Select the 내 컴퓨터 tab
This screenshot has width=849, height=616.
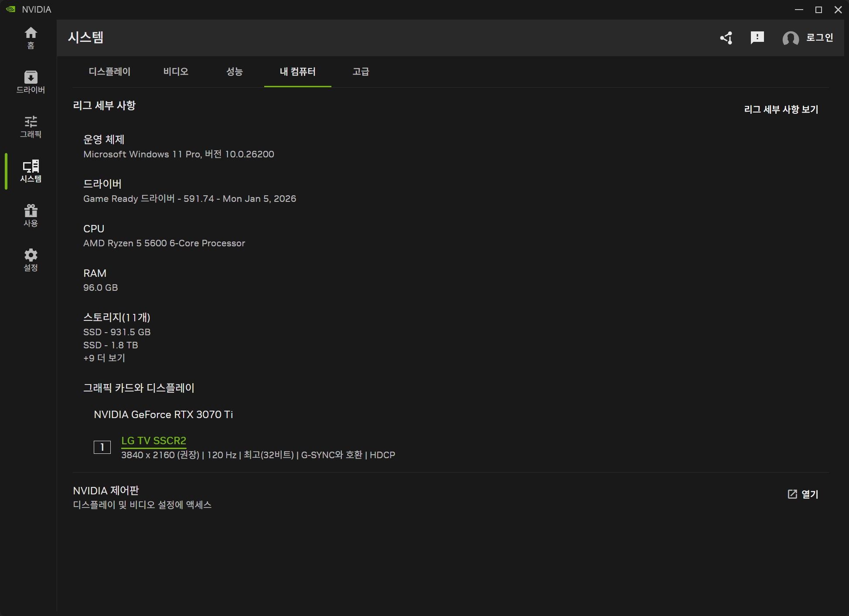[297, 71]
